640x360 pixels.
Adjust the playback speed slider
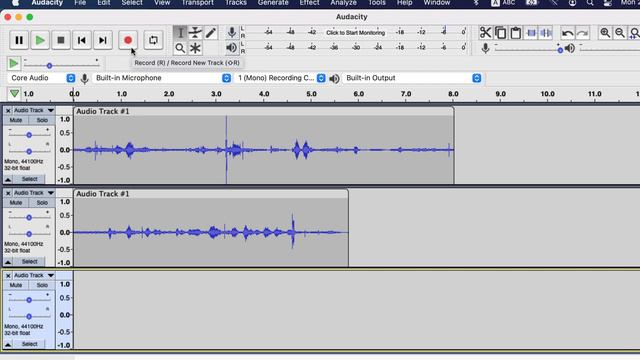[x=61, y=65]
